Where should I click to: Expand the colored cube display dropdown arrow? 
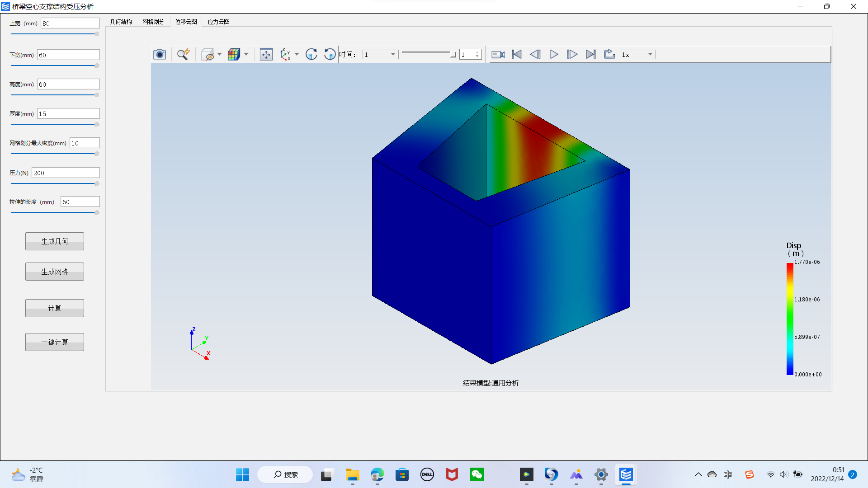tap(246, 55)
